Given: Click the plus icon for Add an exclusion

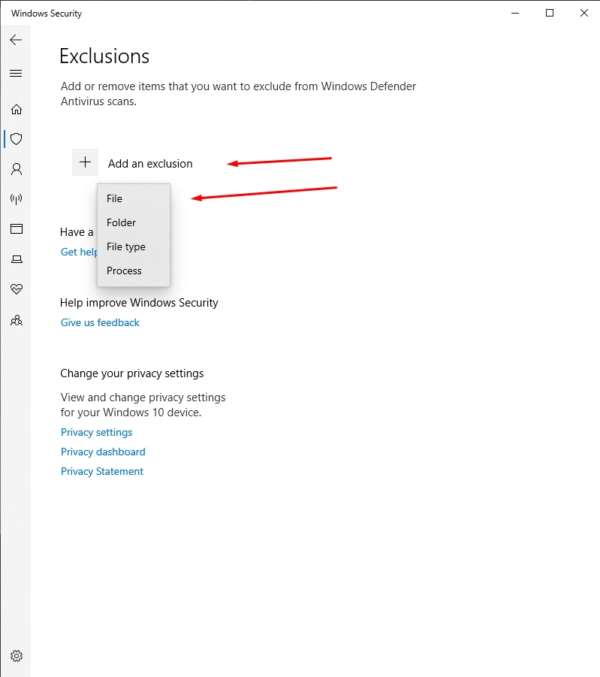Looking at the screenshot, I should [x=85, y=162].
